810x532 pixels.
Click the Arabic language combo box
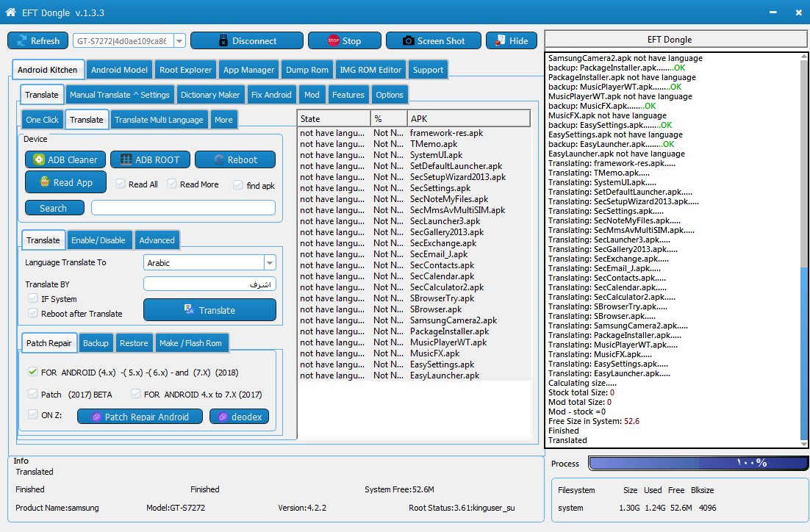tap(209, 263)
